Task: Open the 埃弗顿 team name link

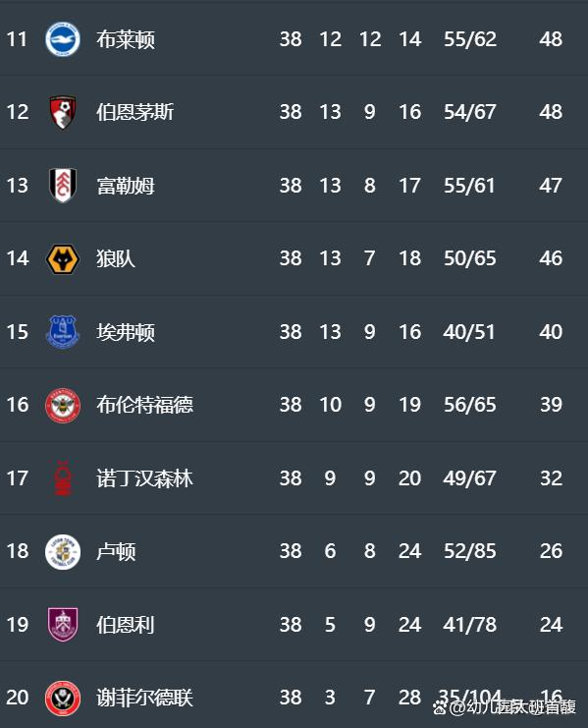Action: tap(126, 332)
